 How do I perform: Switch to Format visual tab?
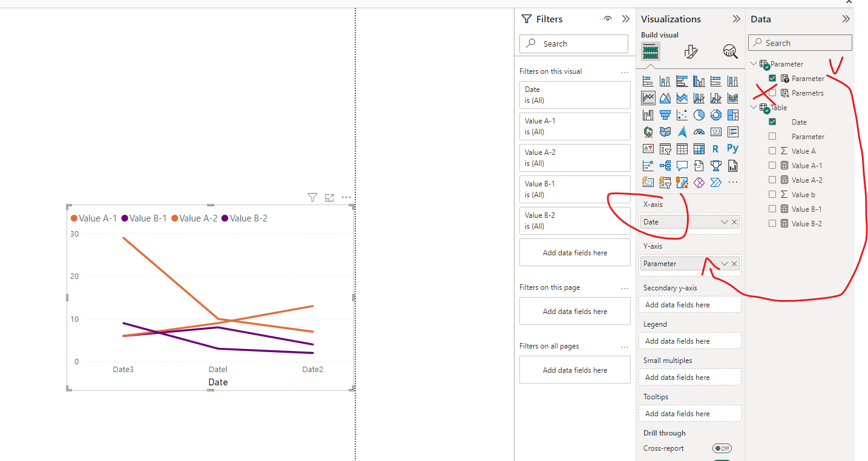coord(691,52)
